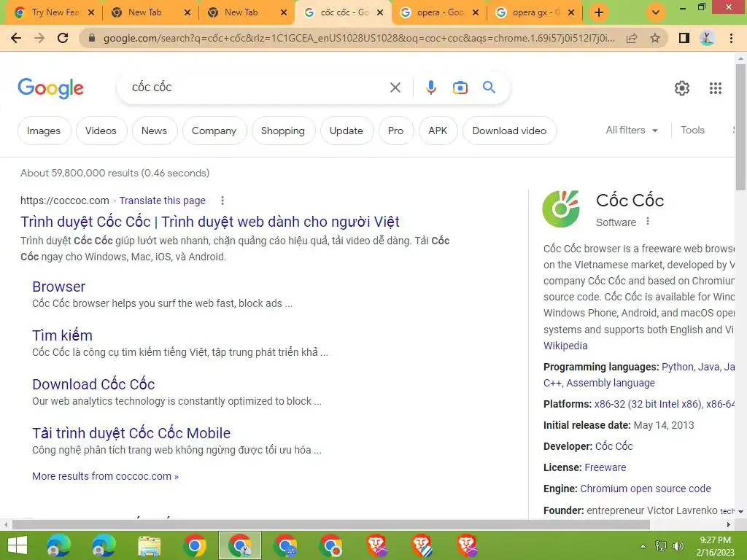Close the opera gx tab

(571, 12)
